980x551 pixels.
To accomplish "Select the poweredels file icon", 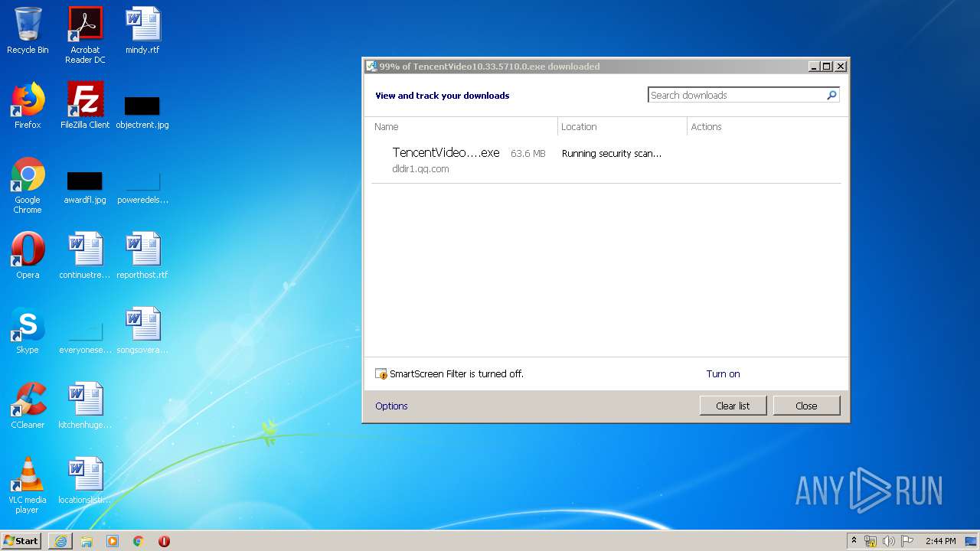I will pos(142,188).
